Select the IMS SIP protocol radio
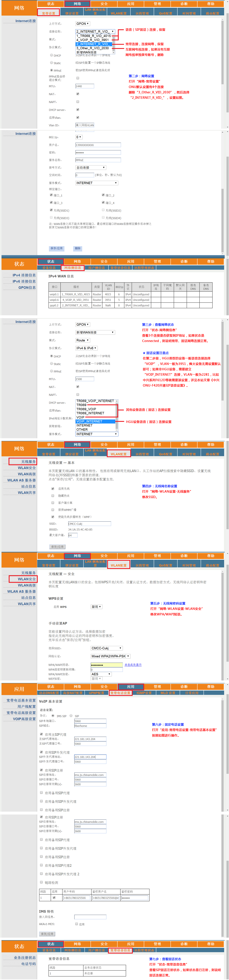Screen dimensions: 229x980 [53, 716]
